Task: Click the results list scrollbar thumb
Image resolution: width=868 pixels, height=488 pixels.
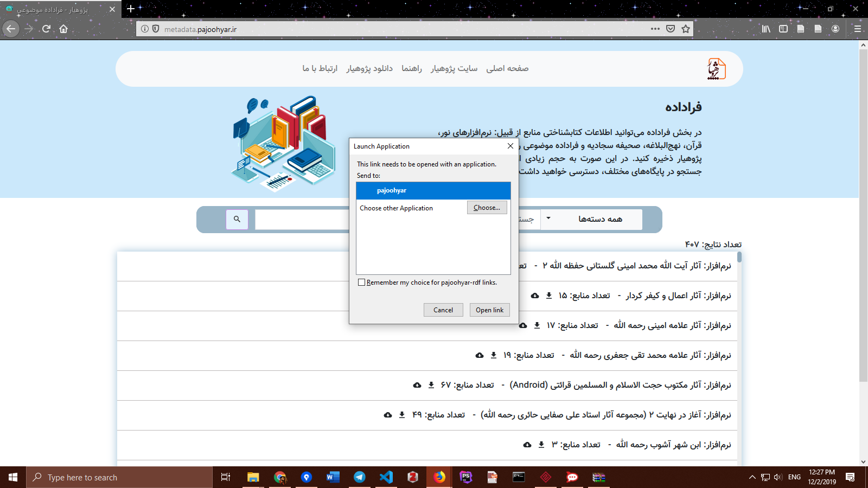Action: pos(739,257)
